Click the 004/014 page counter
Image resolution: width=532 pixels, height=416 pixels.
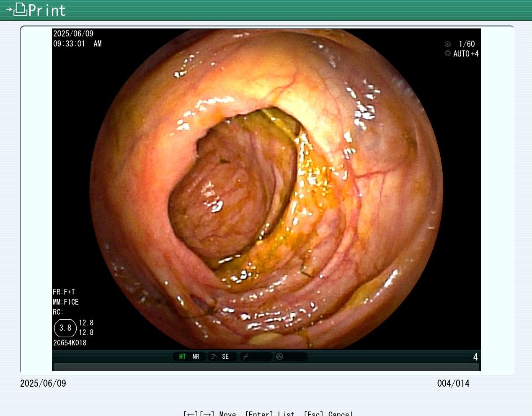tap(453, 383)
